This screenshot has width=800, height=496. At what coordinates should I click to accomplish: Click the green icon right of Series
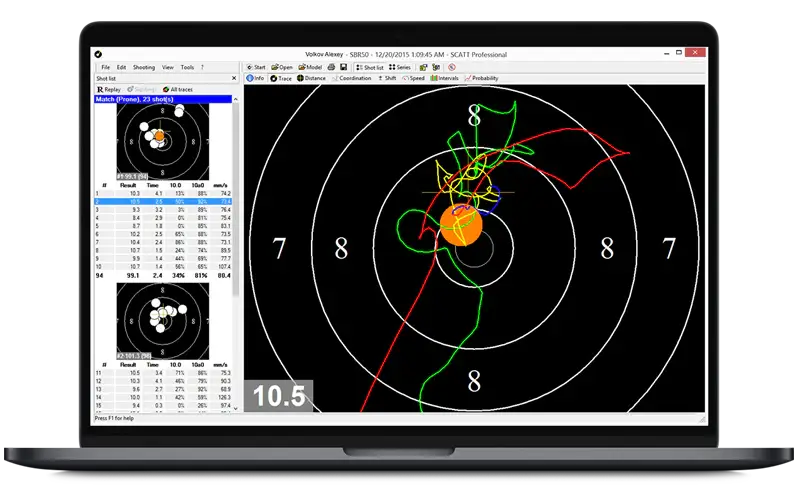(x=423, y=67)
